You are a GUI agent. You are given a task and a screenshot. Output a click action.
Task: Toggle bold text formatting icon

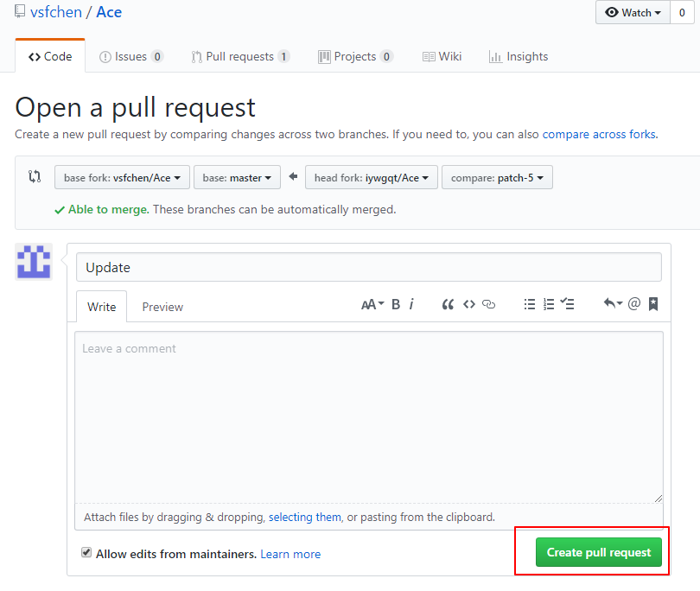coord(396,304)
